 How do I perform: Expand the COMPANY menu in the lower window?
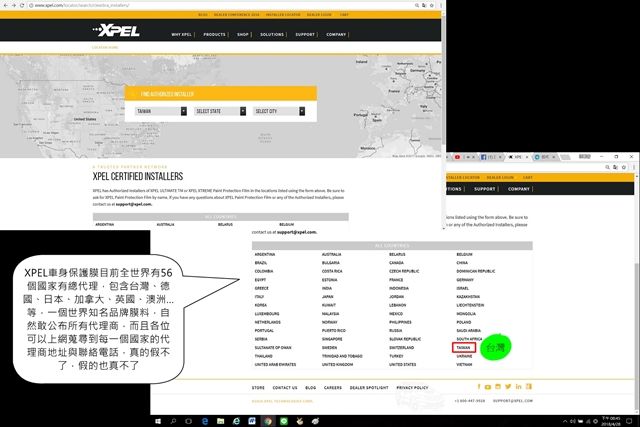(519, 189)
